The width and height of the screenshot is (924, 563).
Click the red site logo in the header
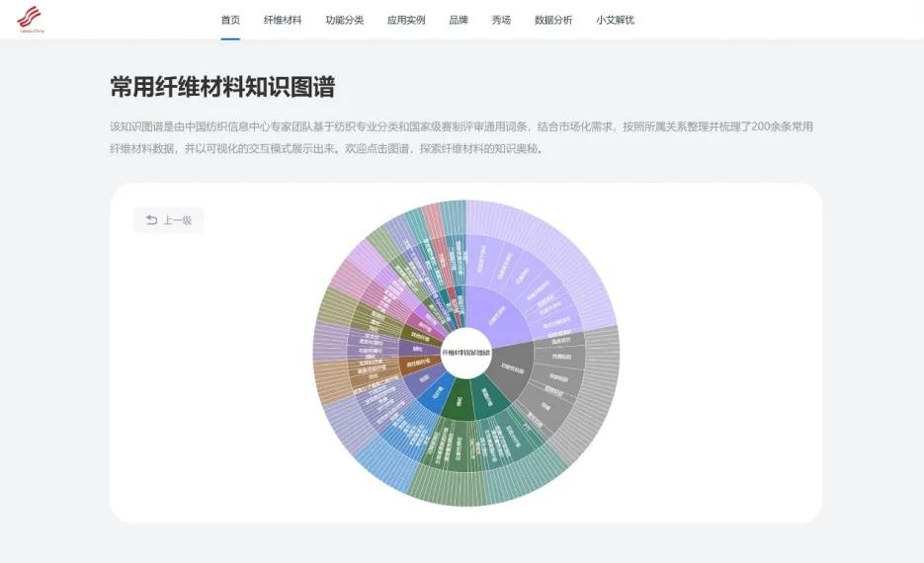coord(33,19)
